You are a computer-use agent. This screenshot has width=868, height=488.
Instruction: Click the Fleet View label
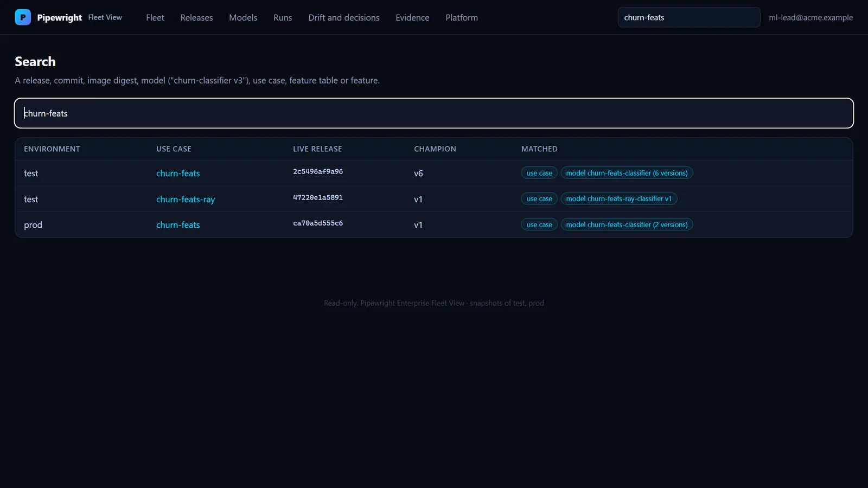[x=105, y=17]
